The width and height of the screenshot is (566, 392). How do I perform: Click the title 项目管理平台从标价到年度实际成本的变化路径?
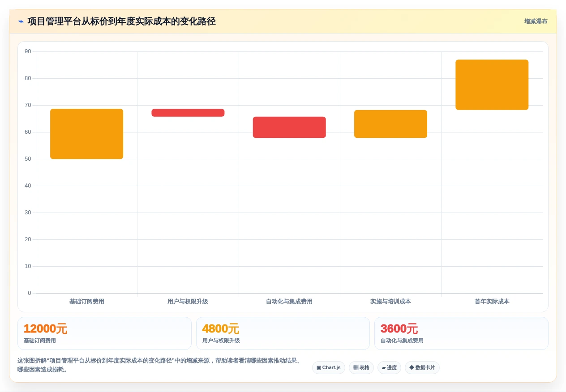click(121, 21)
